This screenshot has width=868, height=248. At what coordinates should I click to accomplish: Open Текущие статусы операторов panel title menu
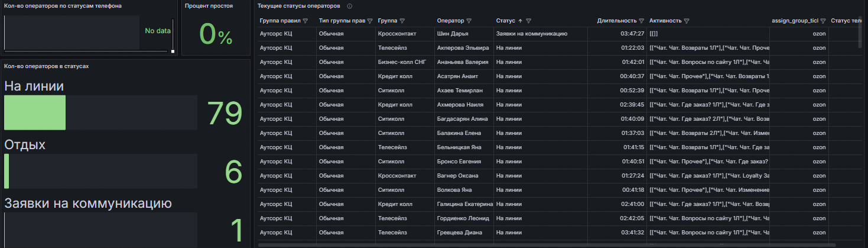[299, 5]
